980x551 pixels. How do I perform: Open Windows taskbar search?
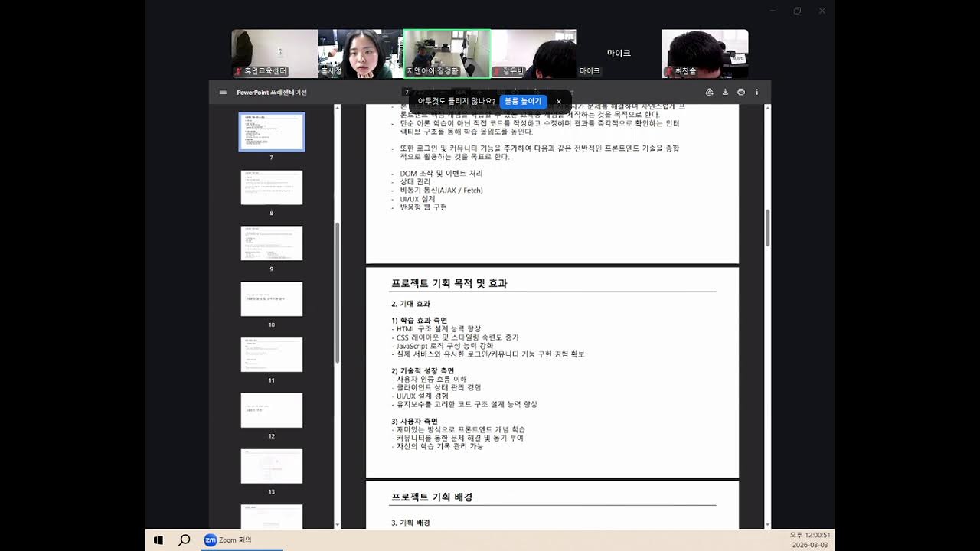tap(185, 540)
